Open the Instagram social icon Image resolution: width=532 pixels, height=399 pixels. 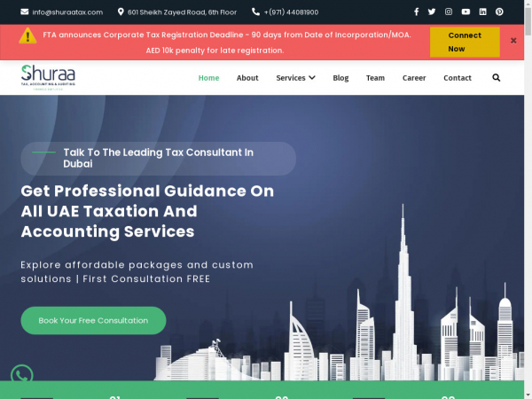pos(449,12)
